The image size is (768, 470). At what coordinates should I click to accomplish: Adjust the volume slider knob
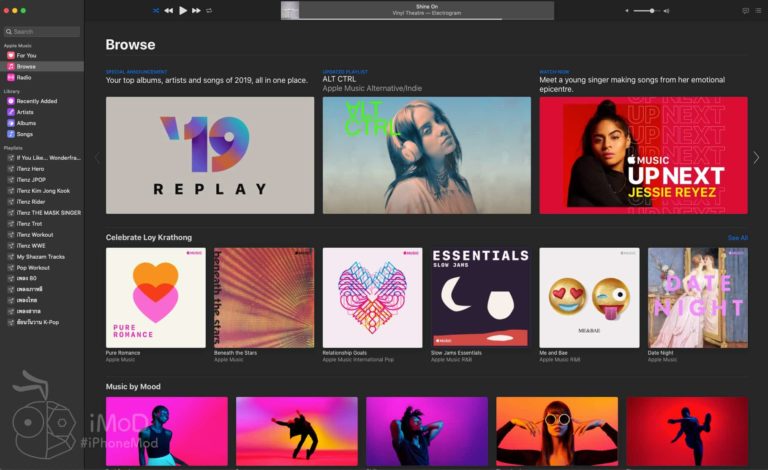pyautogui.click(x=652, y=10)
